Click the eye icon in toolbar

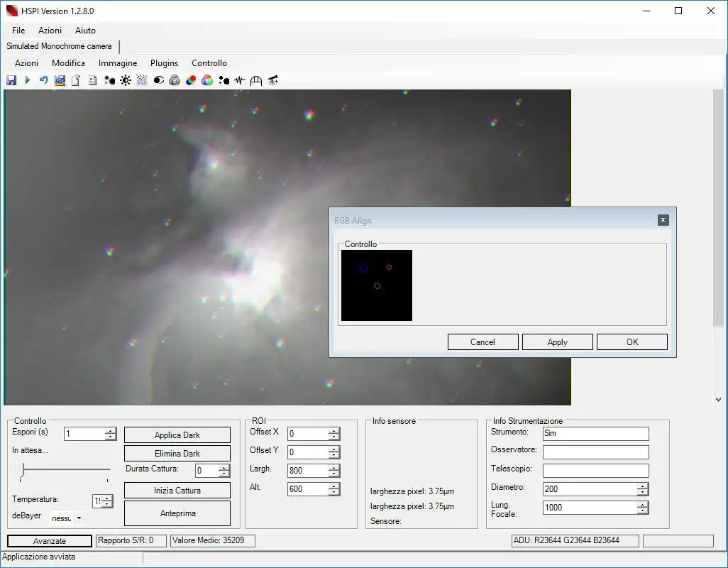tap(158, 80)
